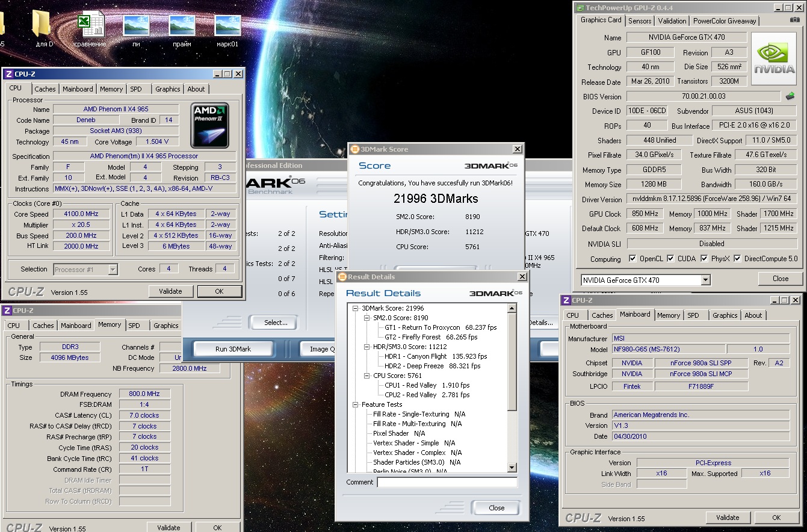Screen dimensions: 807x532
Task: Click the Close button in GPU-Z
Action: 781,279
